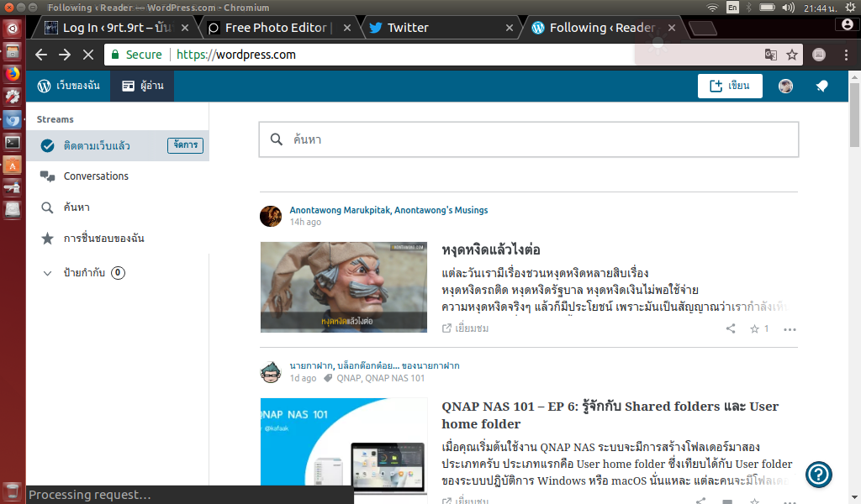Open the En keyboard language indicator
The image size is (861, 504).
click(x=732, y=7)
